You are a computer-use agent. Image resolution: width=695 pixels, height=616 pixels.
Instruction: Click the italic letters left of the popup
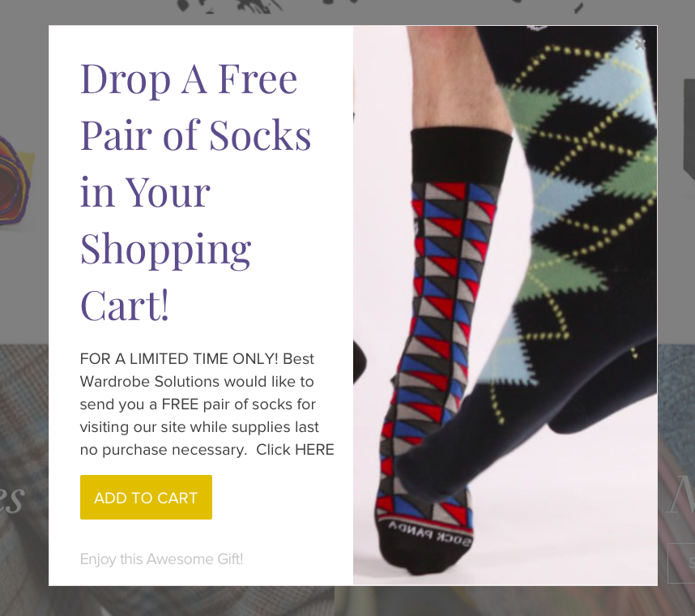[x=12, y=499]
